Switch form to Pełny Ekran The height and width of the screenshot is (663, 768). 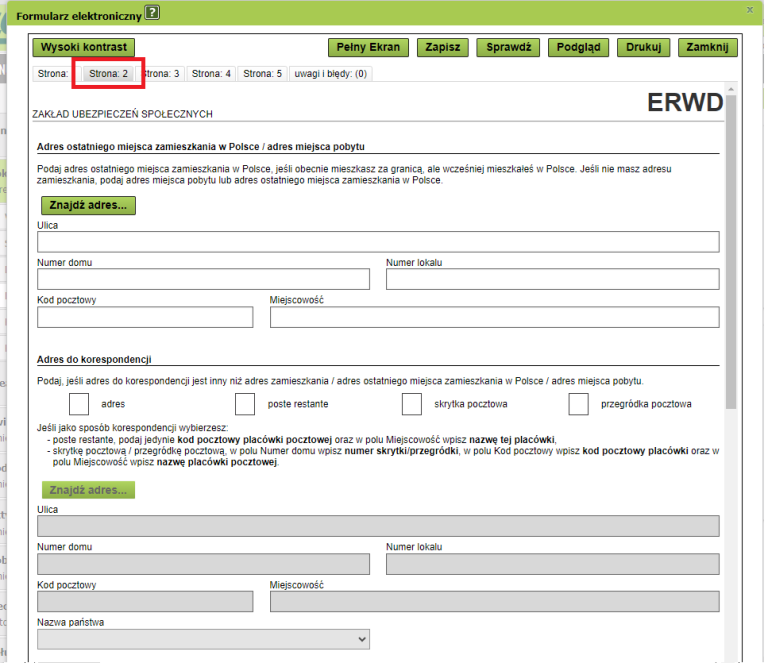point(368,47)
